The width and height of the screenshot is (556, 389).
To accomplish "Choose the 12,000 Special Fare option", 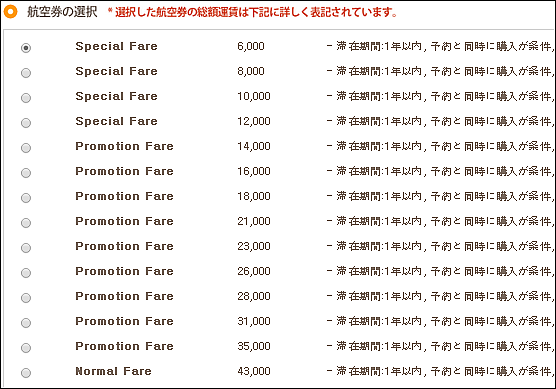I will (x=26, y=123).
